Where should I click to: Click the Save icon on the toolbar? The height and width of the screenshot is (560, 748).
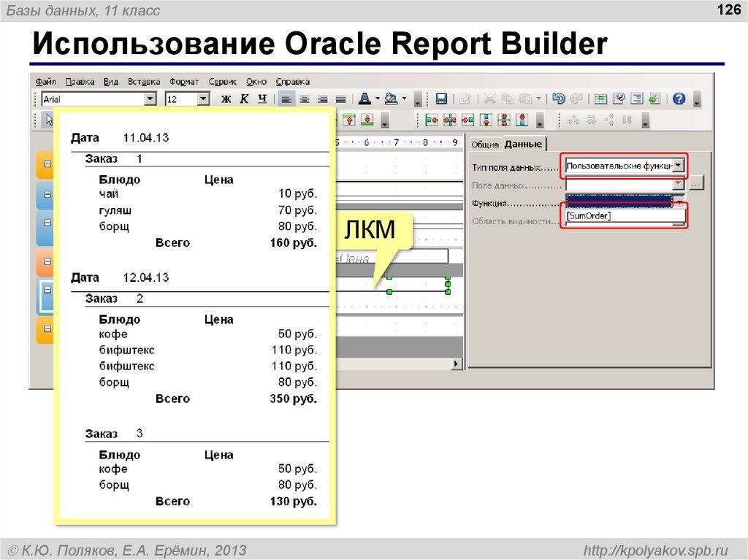coord(442,99)
